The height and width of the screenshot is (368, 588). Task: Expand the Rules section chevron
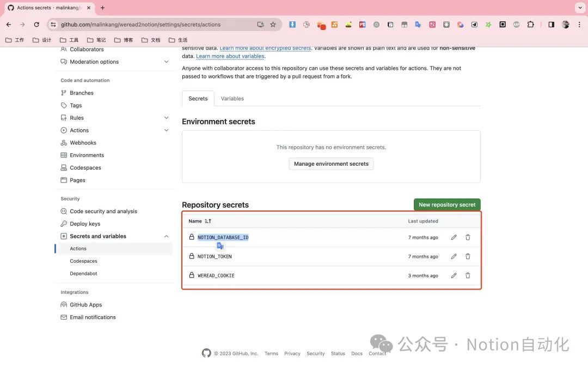coord(166,118)
